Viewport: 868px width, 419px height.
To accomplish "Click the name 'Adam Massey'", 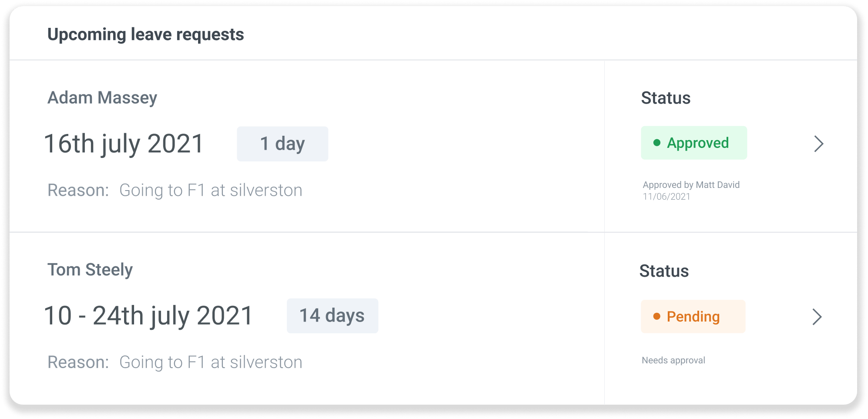I will point(103,97).
